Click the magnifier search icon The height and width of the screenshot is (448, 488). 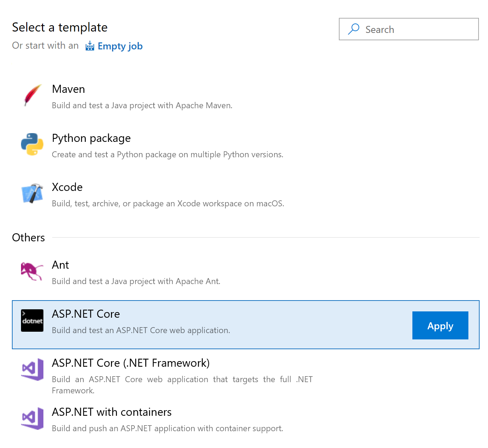coord(354,29)
